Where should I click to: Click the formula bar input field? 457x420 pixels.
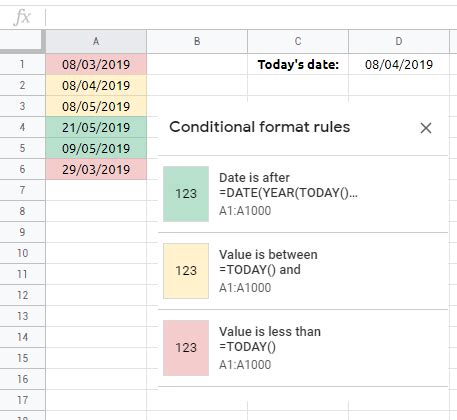coord(251,17)
